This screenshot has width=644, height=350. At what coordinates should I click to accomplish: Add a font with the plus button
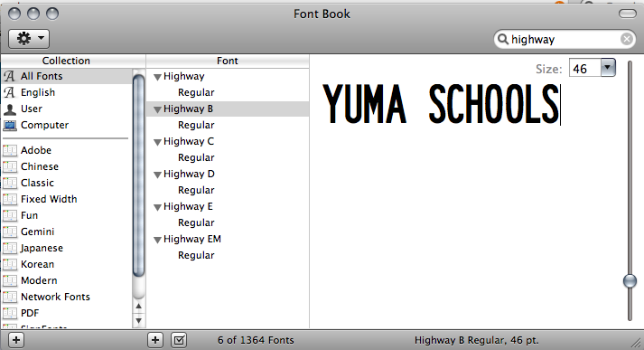(x=155, y=340)
